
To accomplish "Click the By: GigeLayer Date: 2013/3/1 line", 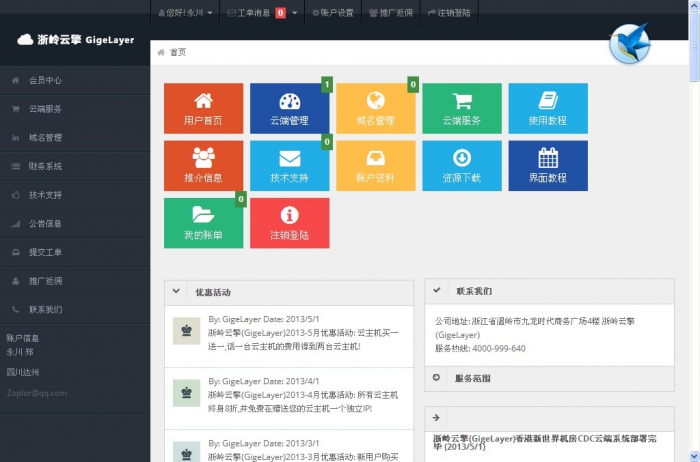I will [x=263, y=443].
